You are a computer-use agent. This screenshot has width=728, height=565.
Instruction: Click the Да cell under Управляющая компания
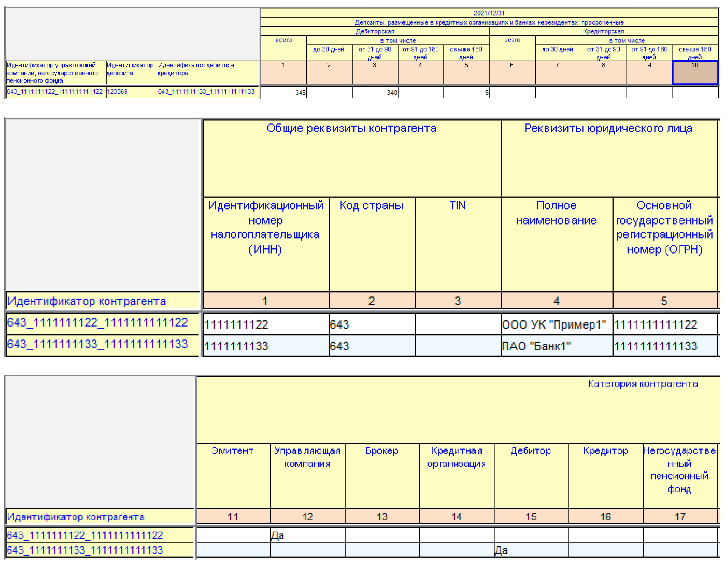coord(307,535)
